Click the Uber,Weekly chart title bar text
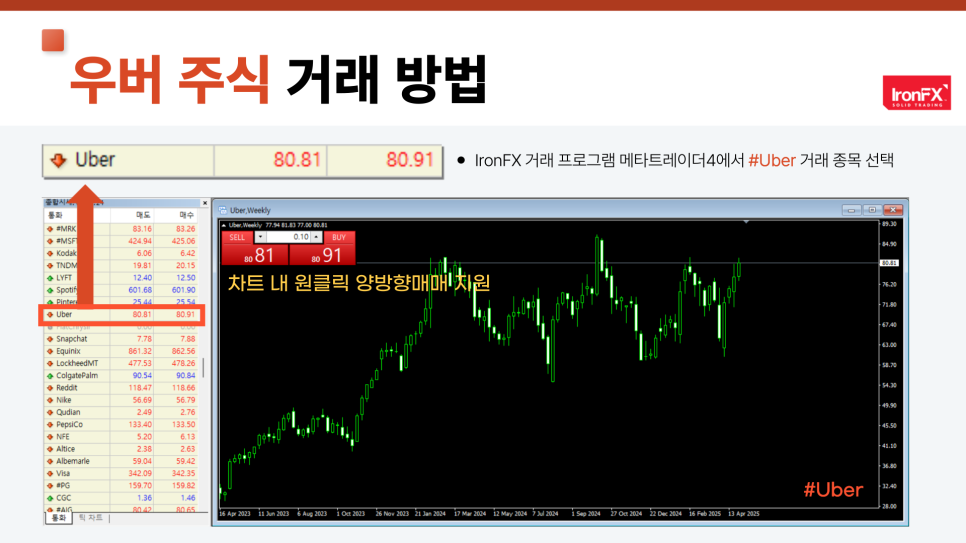966x543 pixels. [250, 210]
